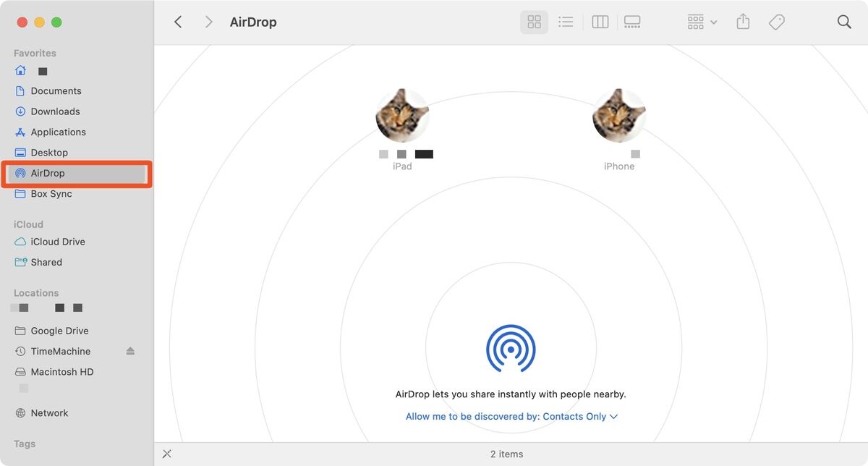
Task: Click the '2 items' status text
Action: [x=506, y=454]
